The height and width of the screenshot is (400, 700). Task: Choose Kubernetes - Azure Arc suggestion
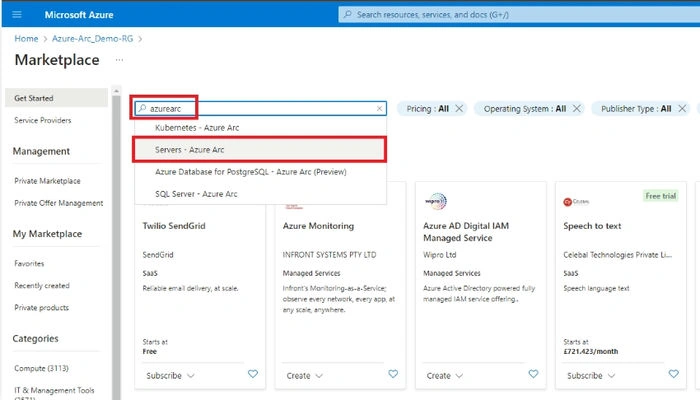[x=261, y=128]
